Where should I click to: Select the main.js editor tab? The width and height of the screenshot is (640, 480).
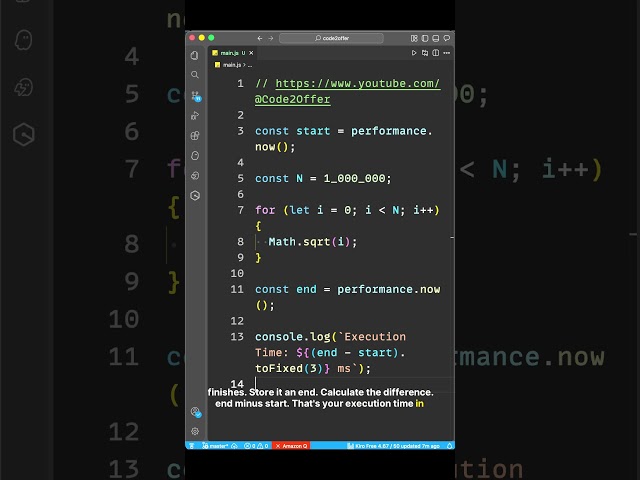tap(232, 53)
